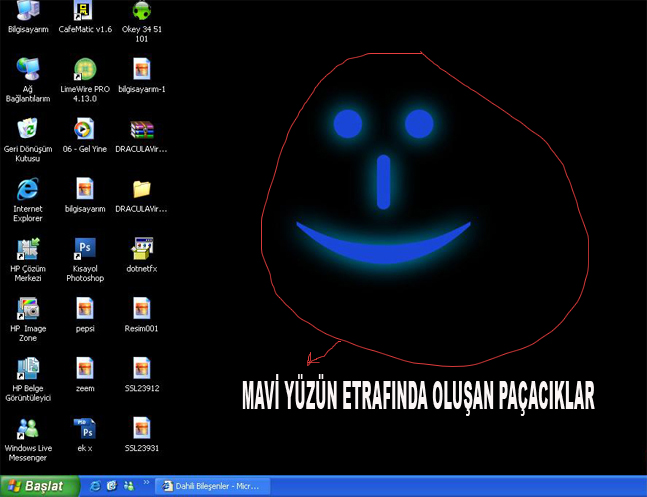
Task: Select the pepsi image file
Action: (85, 308)
